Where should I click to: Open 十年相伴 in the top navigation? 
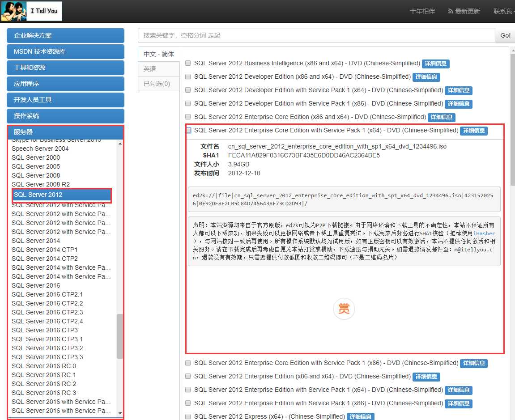click(x=422, y=11)
